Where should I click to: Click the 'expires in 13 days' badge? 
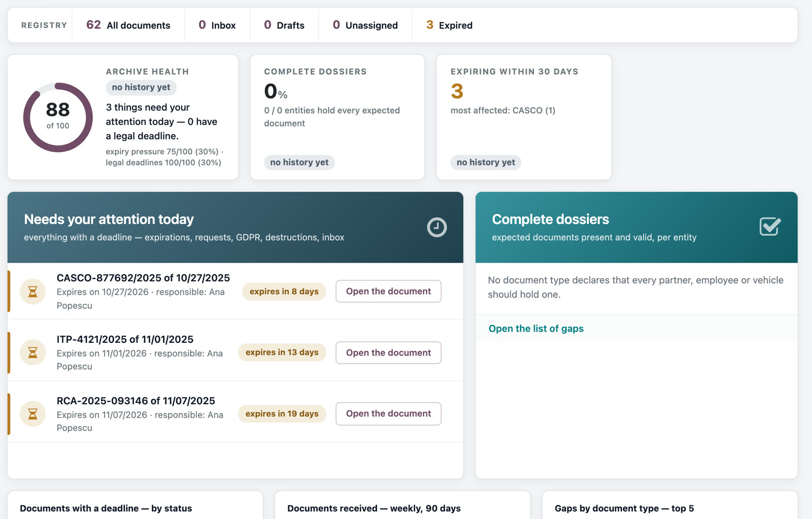click(x=282, y=352)
